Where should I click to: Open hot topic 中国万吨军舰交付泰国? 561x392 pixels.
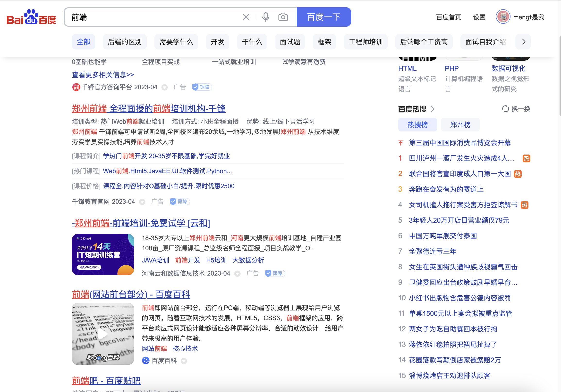pyautogui.click(x=443, y=236)
